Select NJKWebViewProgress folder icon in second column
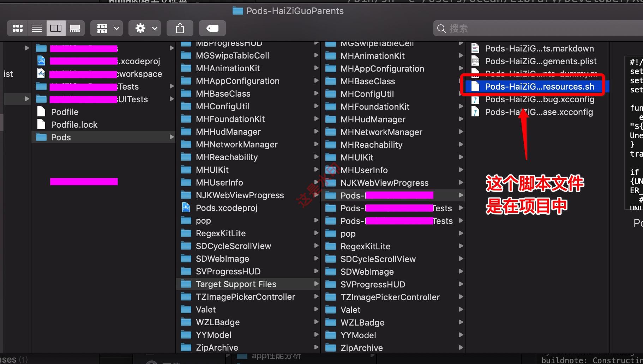The width and height of the screenshot is (643, 364). 186,195
